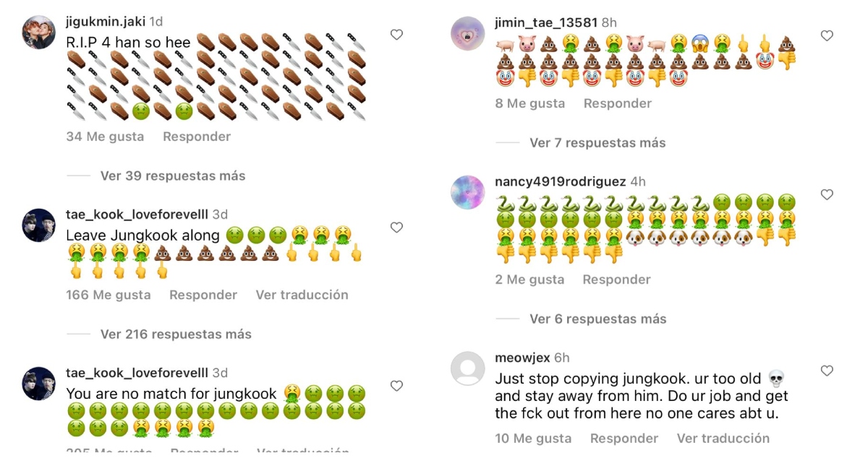Tap heart on "You are no match" comment
This screenshot has width=868, height=461.
click(x=396, y=386)
